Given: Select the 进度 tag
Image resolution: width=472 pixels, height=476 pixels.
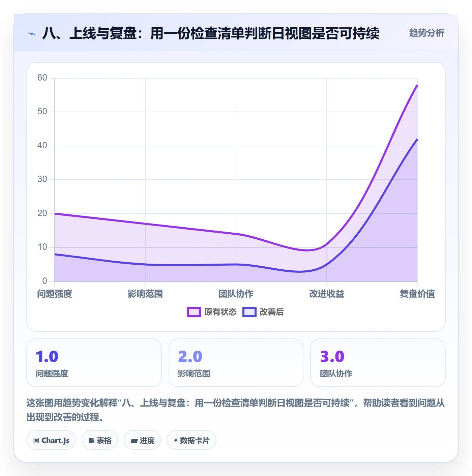Looking at the screenshot, I should click(142, 440).
